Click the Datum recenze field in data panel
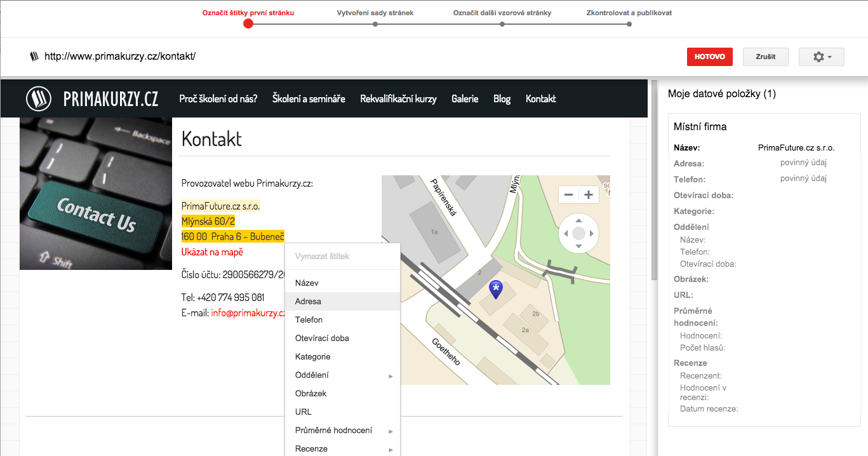Image resolution: width=868 pixels, height=456 pixels. coord(709,408)
